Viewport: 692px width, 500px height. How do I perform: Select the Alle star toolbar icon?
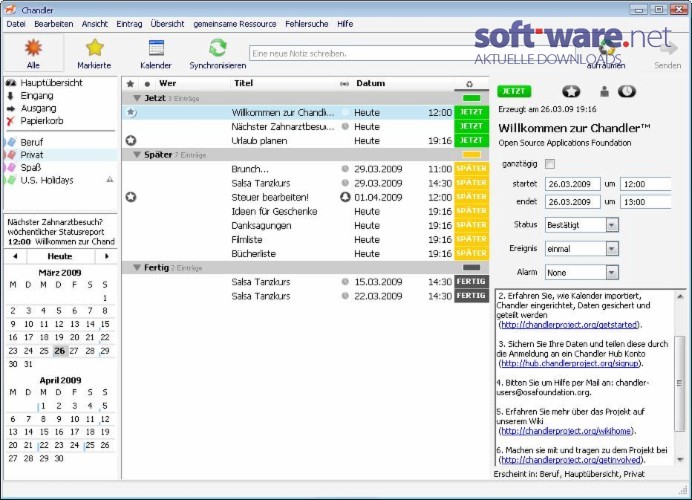[33, 47]
